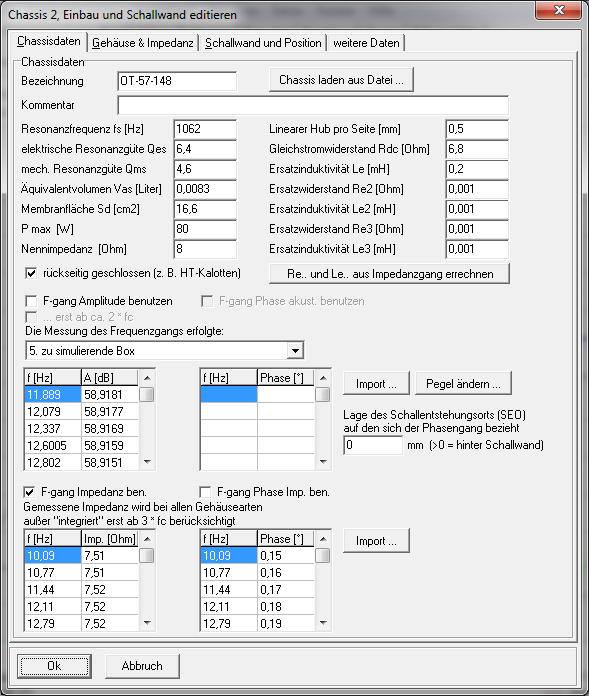Confirm with the Ok button
The height and width of the screenshot is (696, 589).
click(x=54, y=666)
